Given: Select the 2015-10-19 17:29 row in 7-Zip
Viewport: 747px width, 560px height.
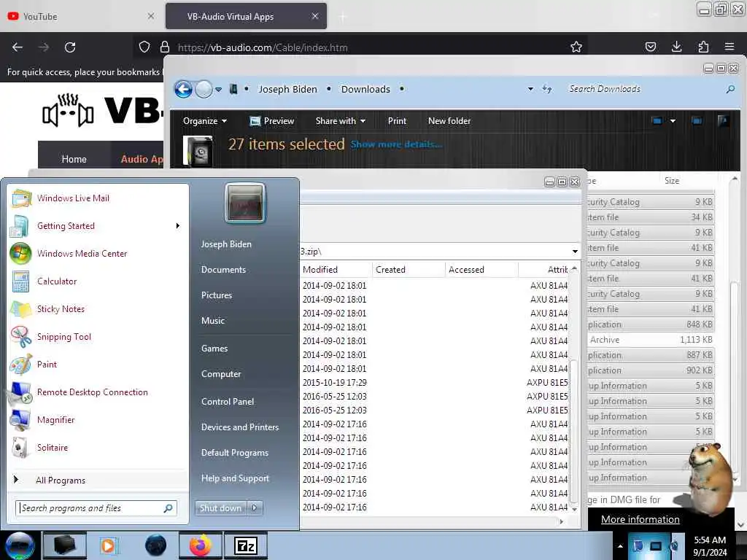Looking at the screenshot, I should (435, 382).
